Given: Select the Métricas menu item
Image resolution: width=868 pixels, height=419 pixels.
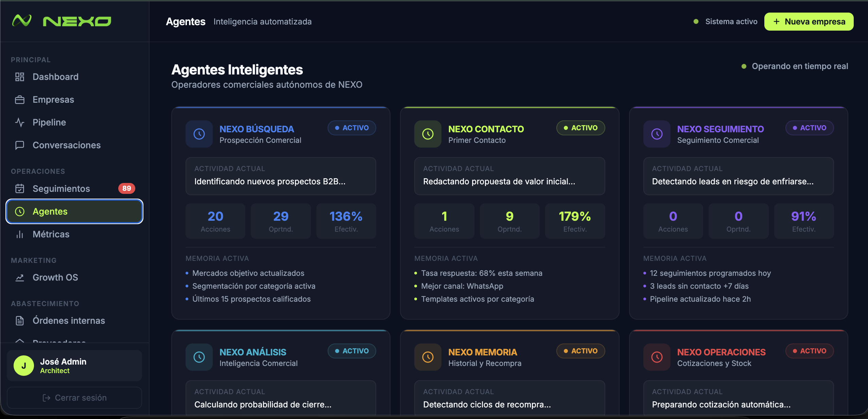Looking at the screenshot, I should 74,234.
